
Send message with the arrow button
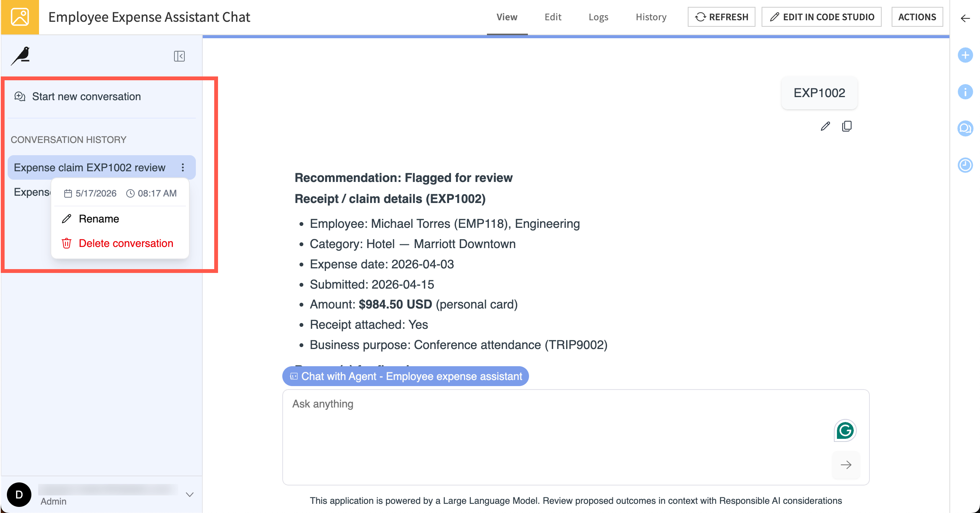(x=846, y=465)
